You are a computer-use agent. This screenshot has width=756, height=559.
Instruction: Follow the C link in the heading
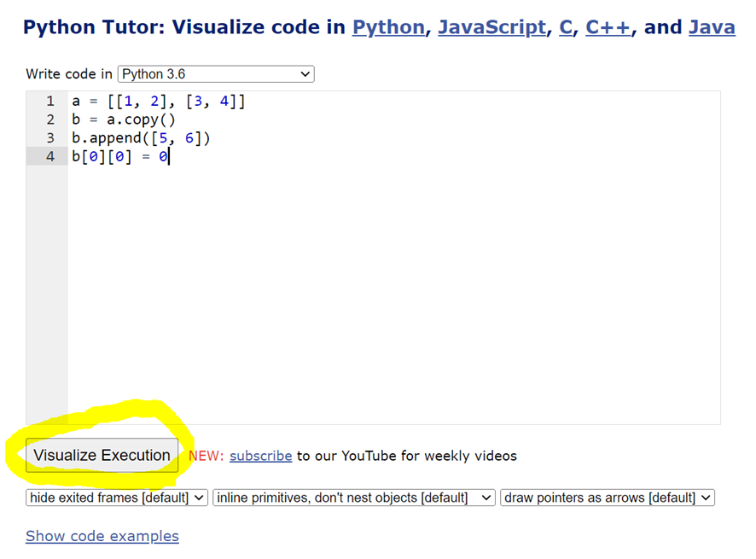[566, 27]
